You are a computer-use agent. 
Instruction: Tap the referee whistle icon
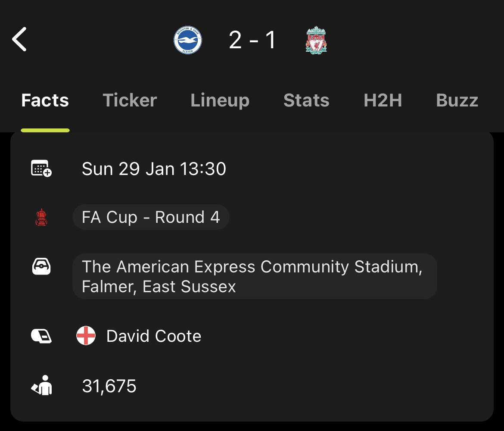click(x=41, y=336)
